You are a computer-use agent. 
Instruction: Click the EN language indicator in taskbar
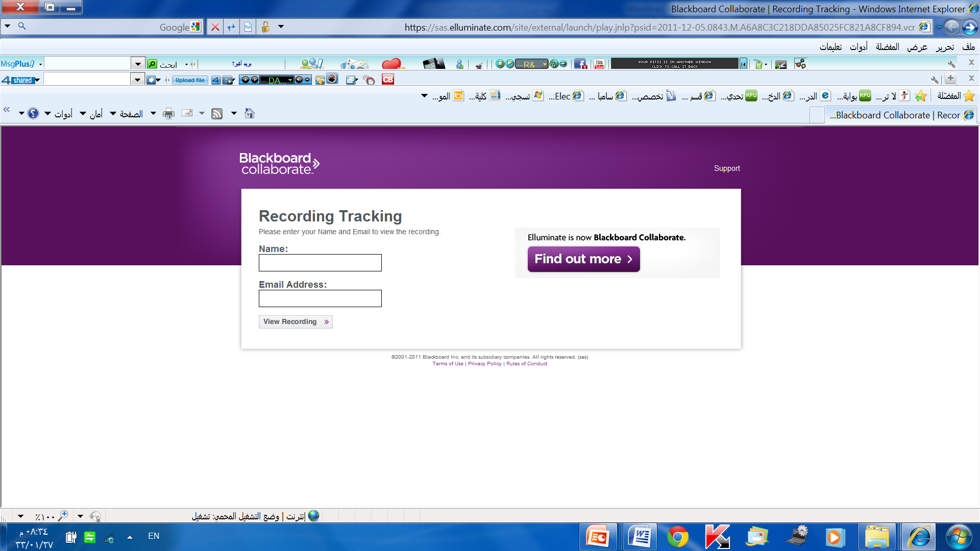click(154, 536)
